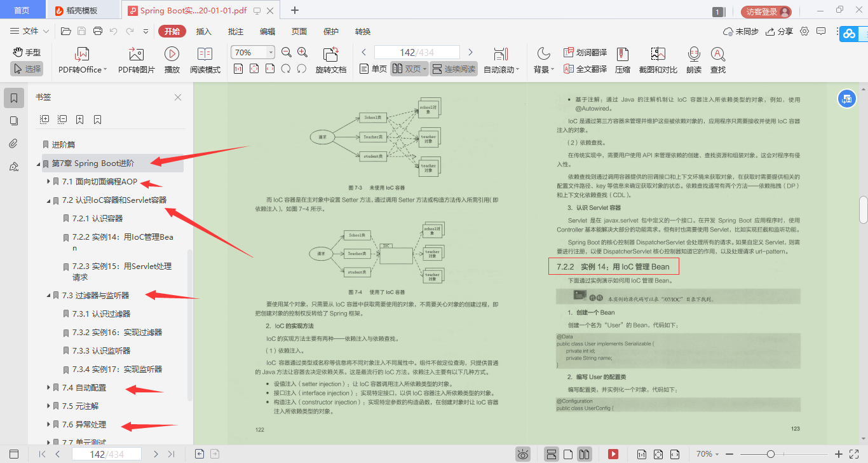
Task: Collapse all bookmarks icon in bookmark panel
Action: 62,119
